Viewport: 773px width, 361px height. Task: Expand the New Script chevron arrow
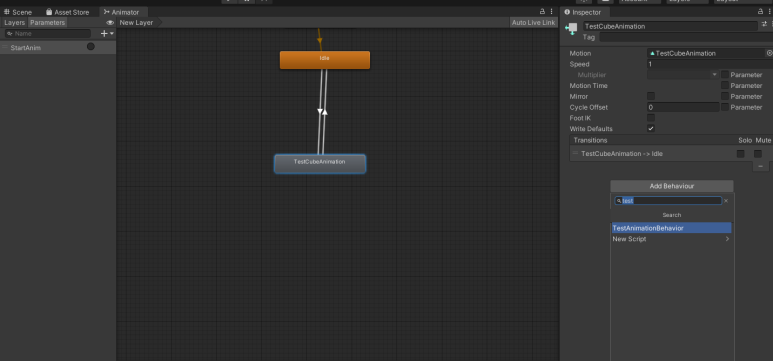(727, 239)
